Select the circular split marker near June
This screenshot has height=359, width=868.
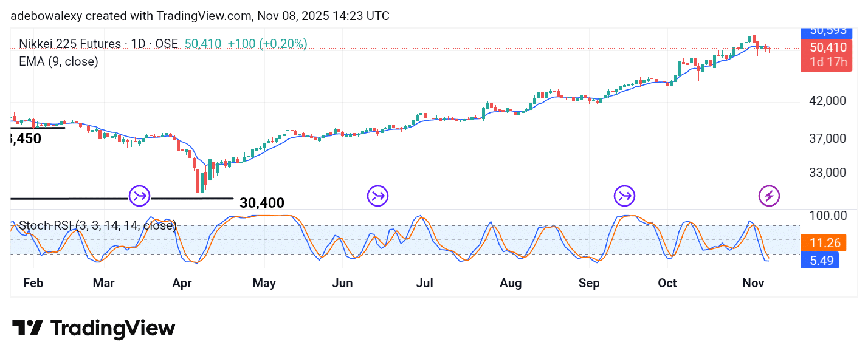[377, 196]
